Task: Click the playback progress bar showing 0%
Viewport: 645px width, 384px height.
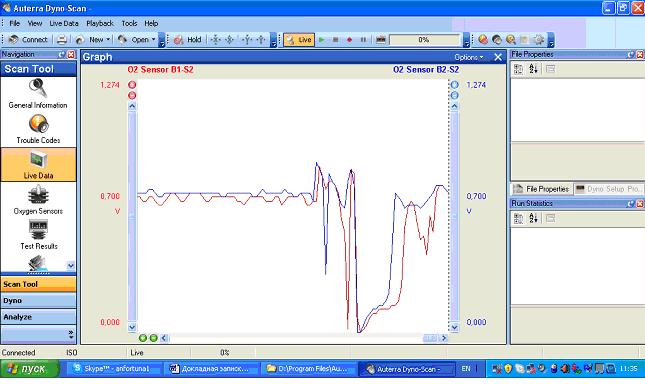Action: tap(424, 40)
